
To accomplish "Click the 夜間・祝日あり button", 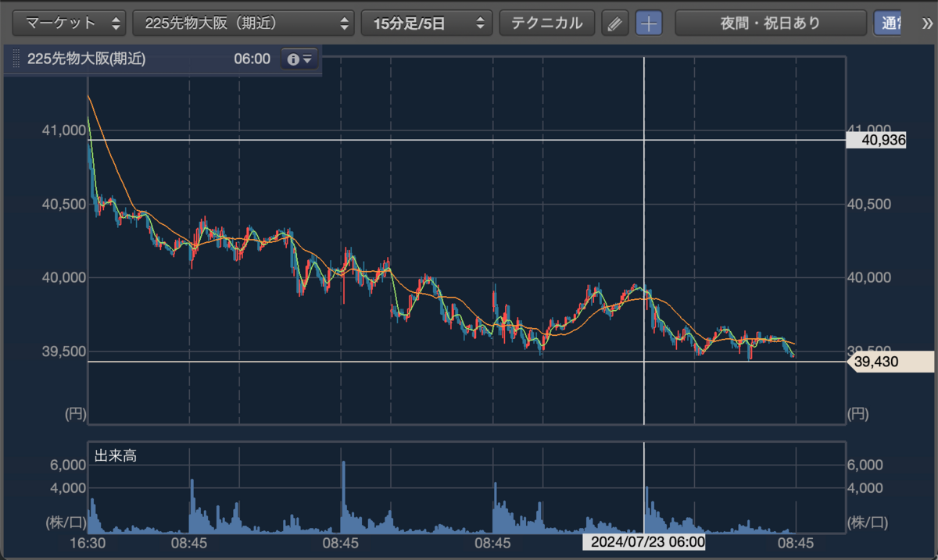I will point(771,23).
